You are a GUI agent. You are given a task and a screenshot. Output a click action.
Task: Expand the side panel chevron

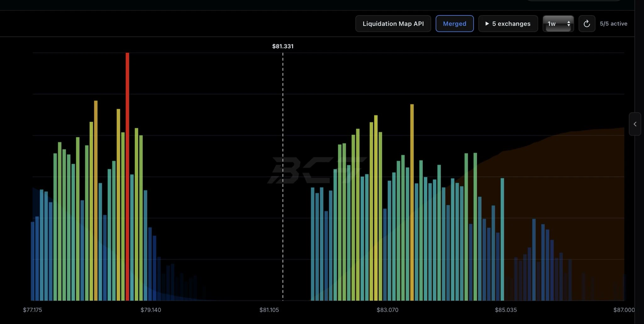[635, 124]
